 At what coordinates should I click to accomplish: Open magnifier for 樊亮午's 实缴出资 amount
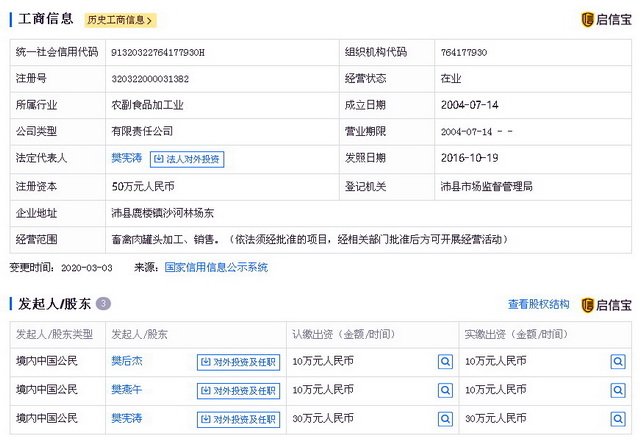point(617,389)
